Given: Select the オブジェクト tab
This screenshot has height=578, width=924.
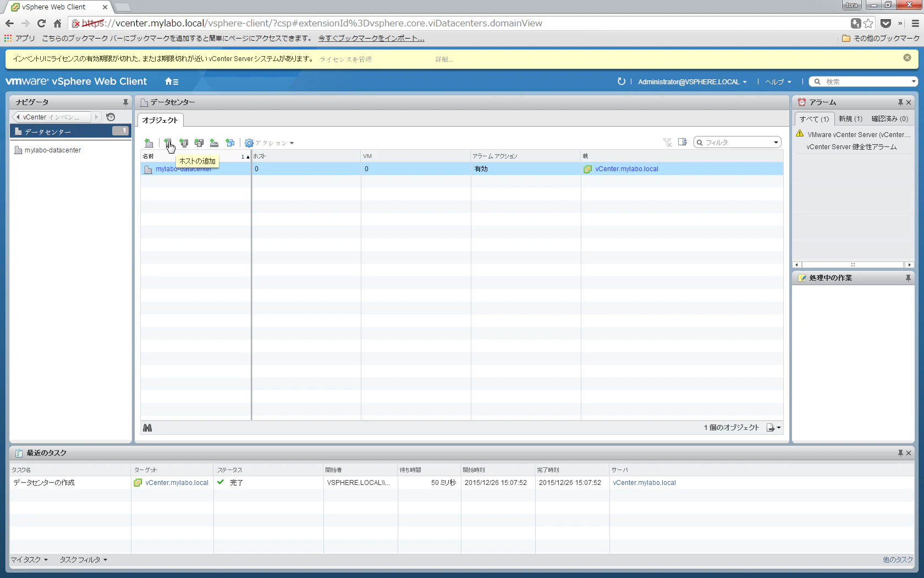Looking at the screenshot, I should pyautogui.click(x=160, y=120).
